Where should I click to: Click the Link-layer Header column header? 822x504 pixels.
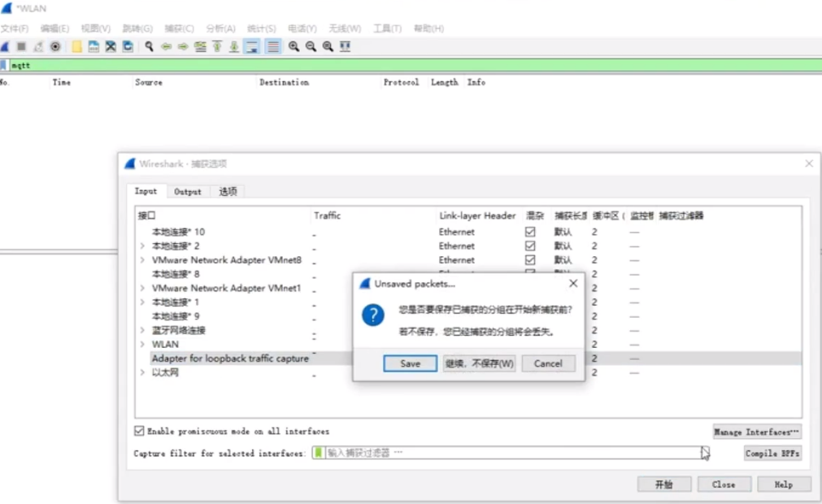tap(477, 215)
